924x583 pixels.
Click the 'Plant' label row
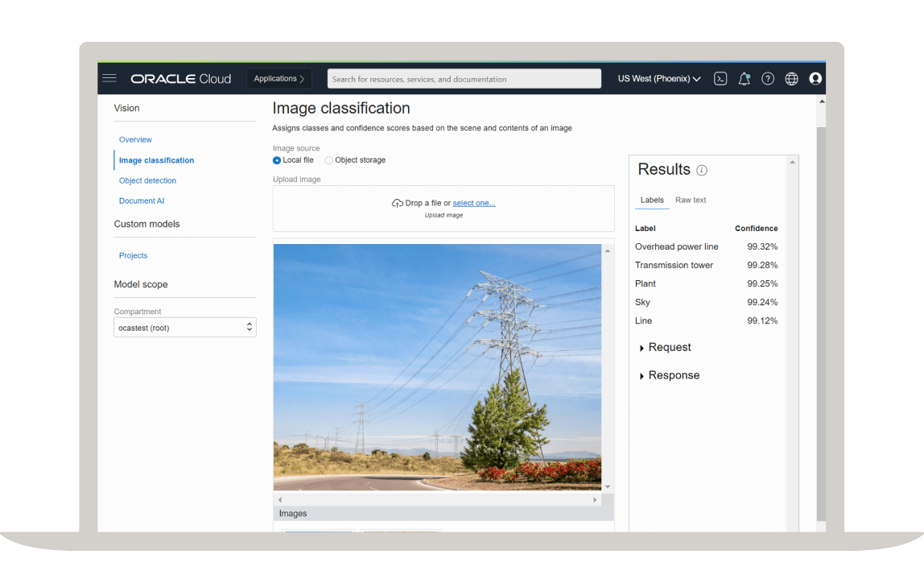(706, 284)
